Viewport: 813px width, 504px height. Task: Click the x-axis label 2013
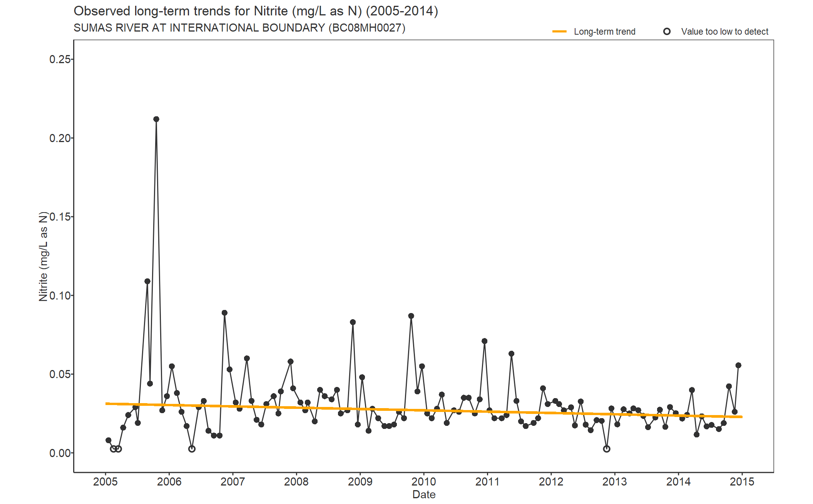click(x=615, y=482)
